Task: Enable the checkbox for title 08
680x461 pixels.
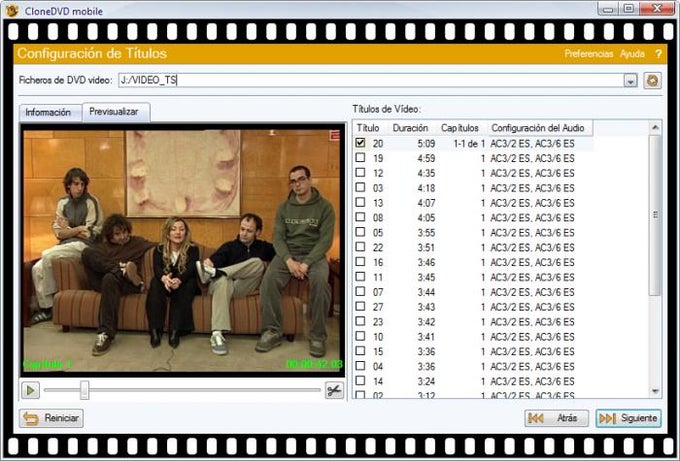Action: tap(360, 217)
